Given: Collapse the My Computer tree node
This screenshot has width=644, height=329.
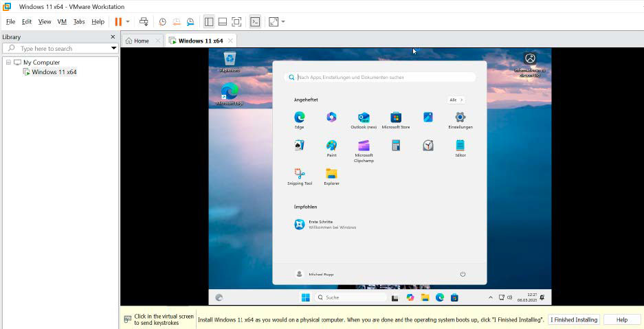Looking at the screenshot, I should 9,63.
